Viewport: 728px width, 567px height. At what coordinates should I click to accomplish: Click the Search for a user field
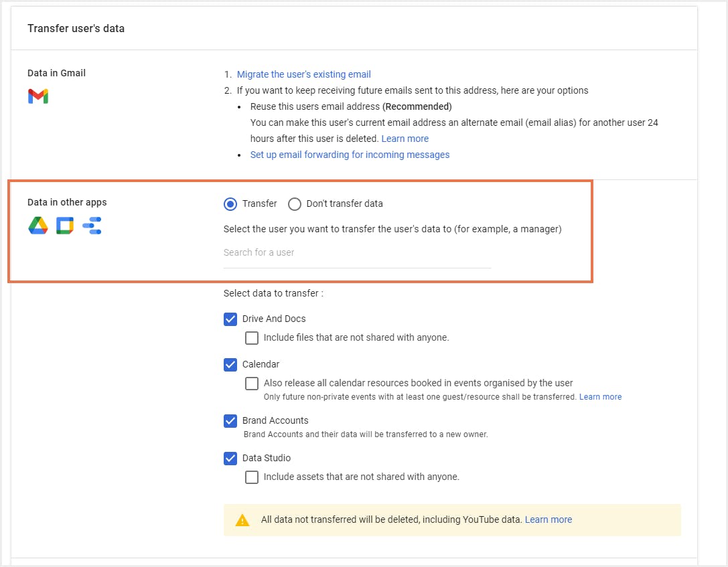pos(357,253)
